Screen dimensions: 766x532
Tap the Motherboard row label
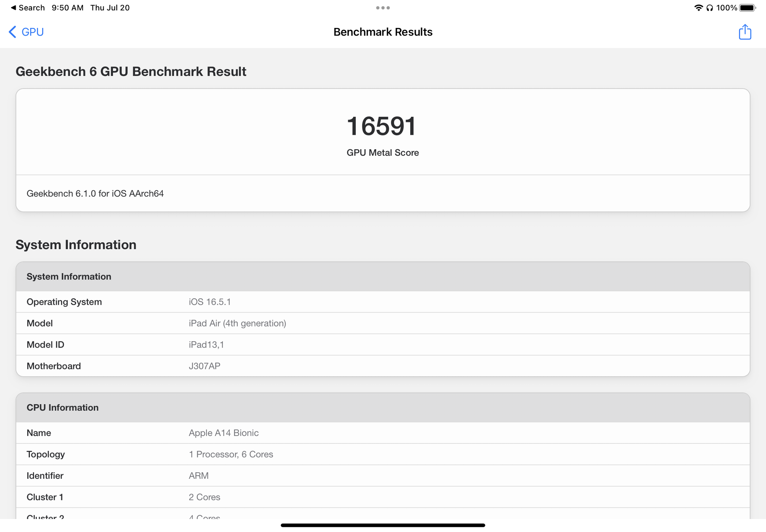[54, 366]
